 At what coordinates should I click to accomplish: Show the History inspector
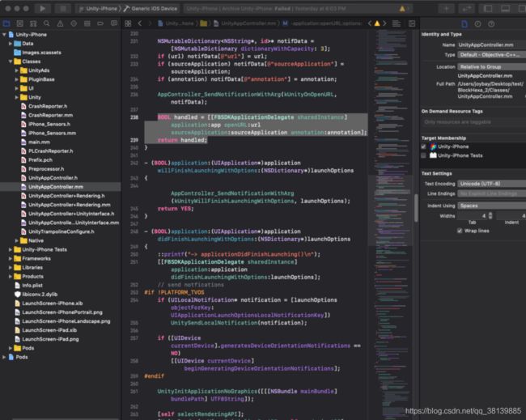point(477,23)
